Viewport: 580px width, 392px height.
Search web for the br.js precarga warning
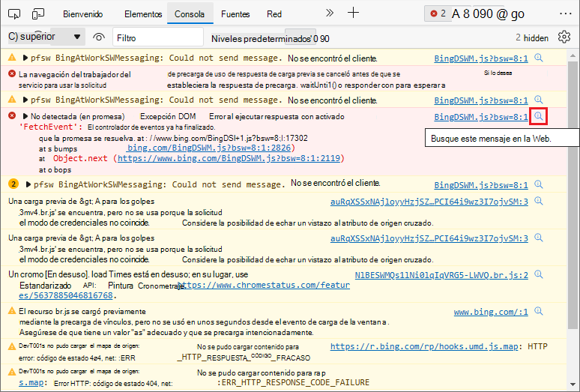point(539,311)
